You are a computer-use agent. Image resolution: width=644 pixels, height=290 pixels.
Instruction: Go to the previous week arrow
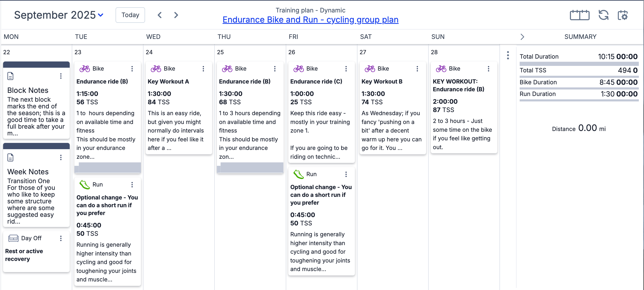[160, 15]
